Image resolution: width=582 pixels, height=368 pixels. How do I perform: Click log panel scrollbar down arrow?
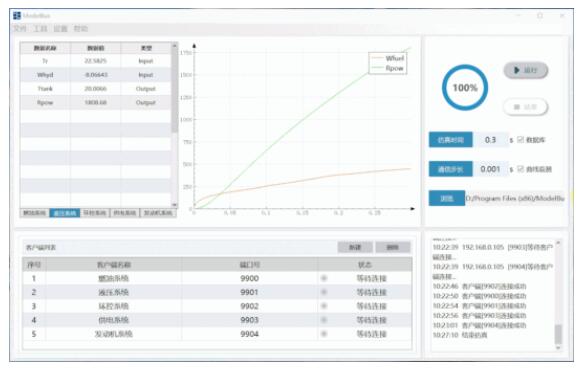click(558, 348)
